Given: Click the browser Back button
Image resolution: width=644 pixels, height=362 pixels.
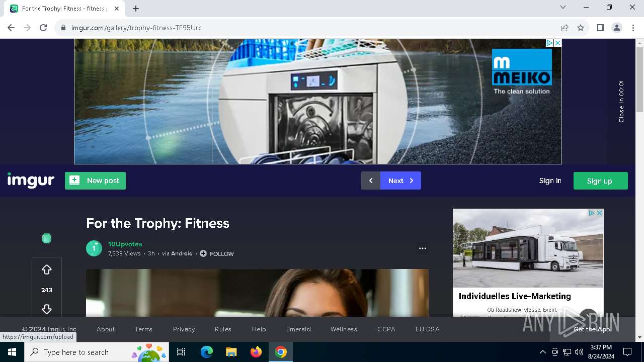Looking at the screenshot, I should coord(11,28).
